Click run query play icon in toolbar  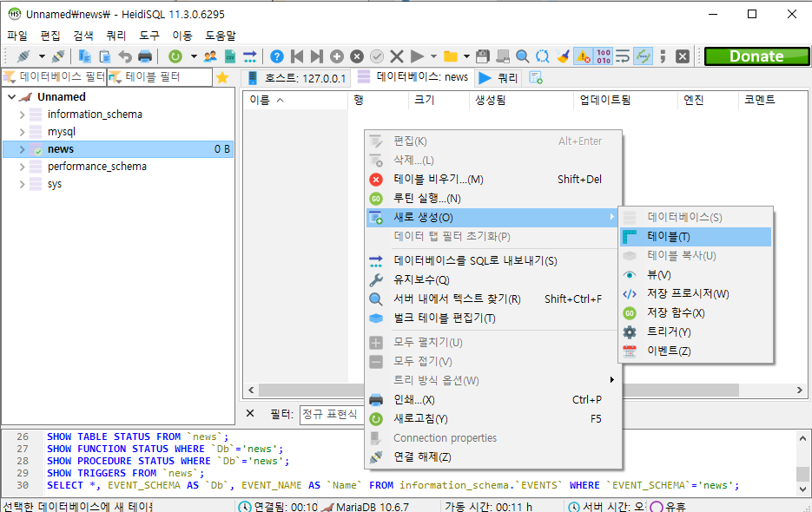[x=417, y=56]
